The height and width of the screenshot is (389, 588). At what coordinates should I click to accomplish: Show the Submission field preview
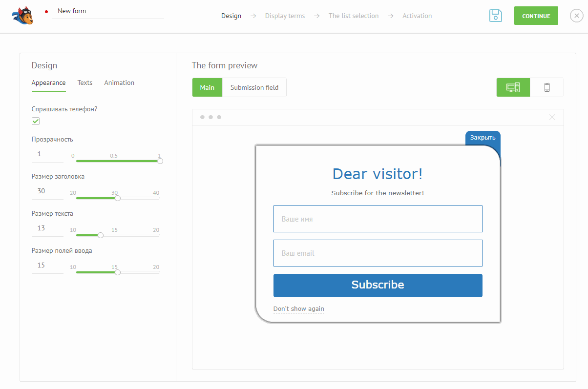(x=254, y=87)
